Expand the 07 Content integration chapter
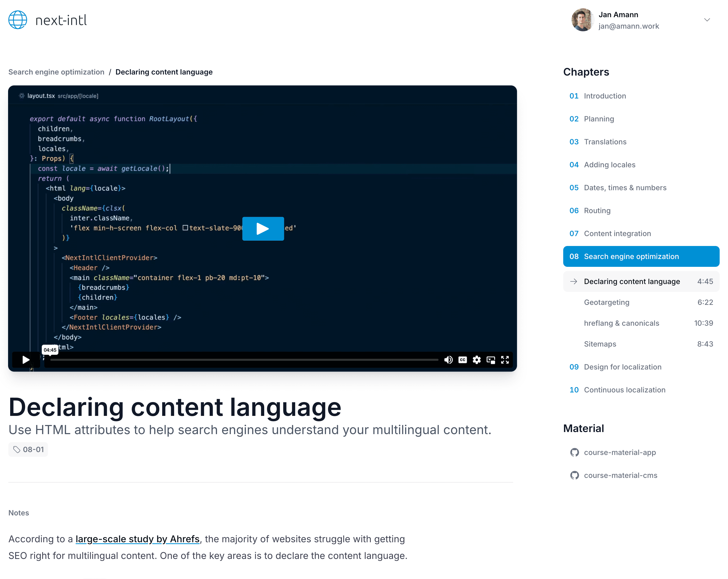The width and height of the screenshot is (728, 579). 617,233
